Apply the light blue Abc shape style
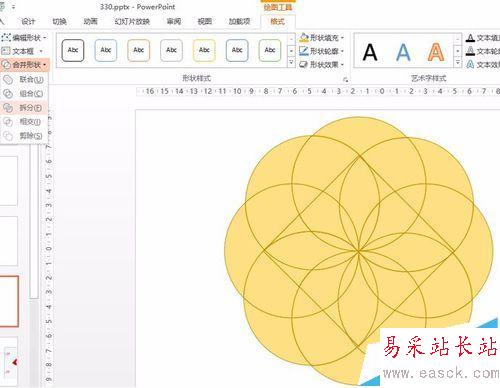 pyautogui.click(x=106, y=50)
